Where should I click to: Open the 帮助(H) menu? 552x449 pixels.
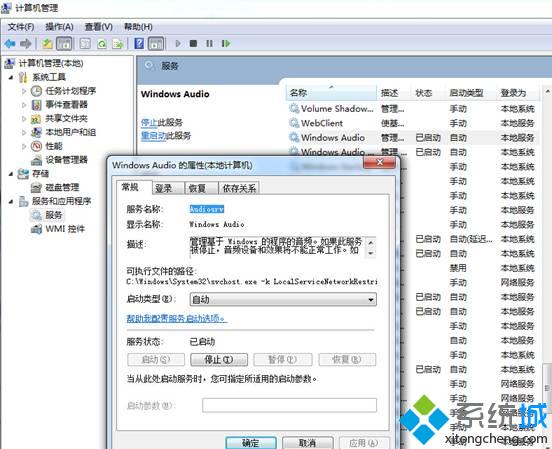138,27
